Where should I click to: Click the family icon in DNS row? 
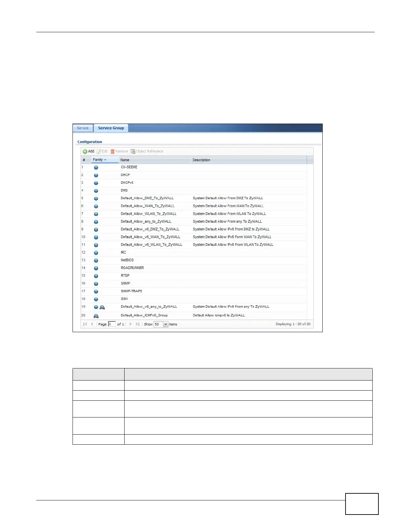pyautogui.click(x=96, y=191)
